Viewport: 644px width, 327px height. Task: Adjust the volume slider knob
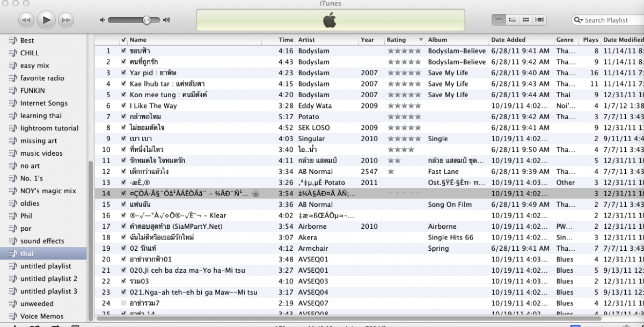[147, 20]
